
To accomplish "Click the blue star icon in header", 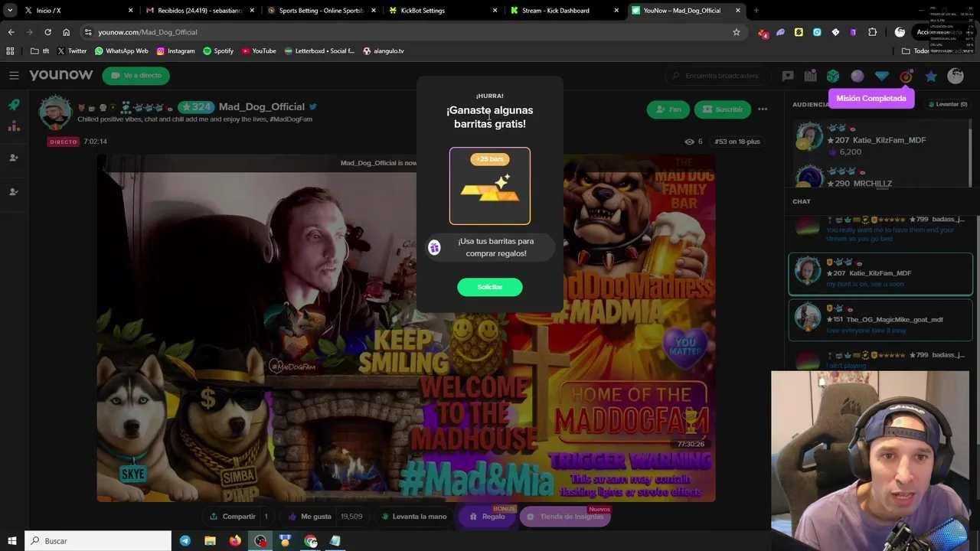I will pyautogui.click(x=931, y=76).
